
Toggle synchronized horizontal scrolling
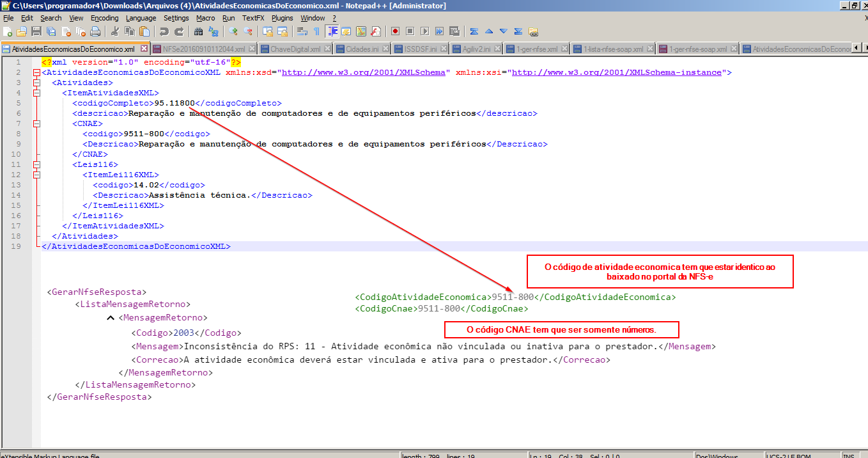click(x=283, y=31)
